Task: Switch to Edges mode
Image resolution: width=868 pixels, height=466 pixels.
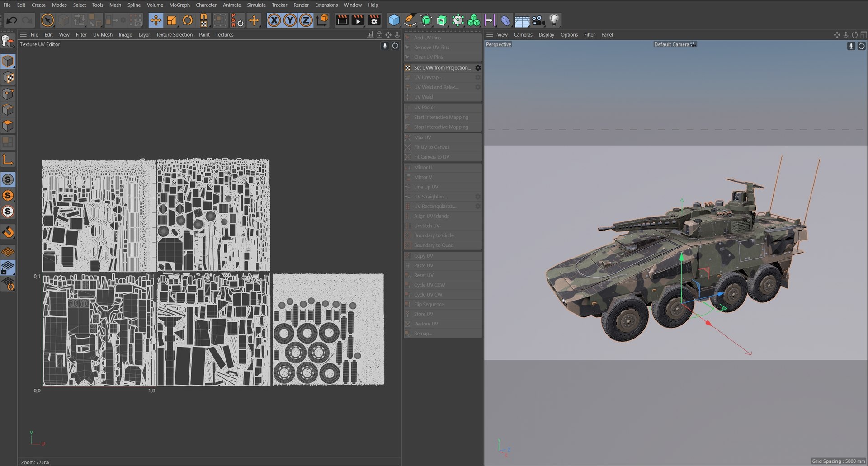Action: (x=8, y=109)
